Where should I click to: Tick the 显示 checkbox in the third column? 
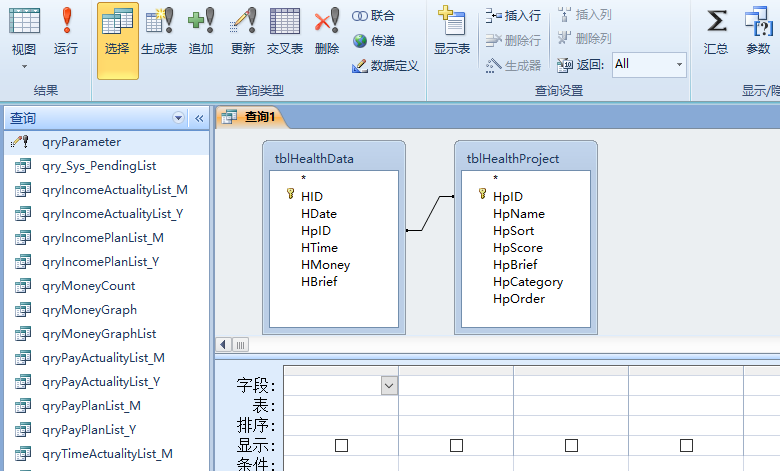[x=571, y=445]
